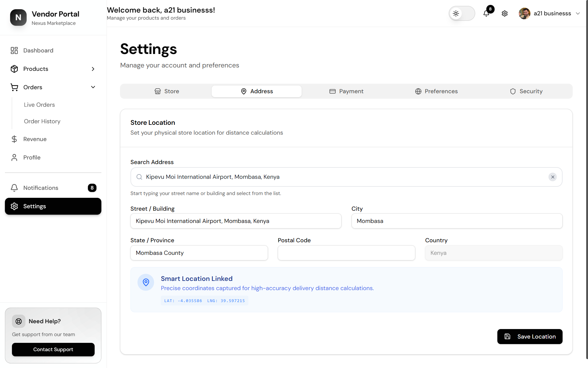The width and height of the screenshot is (588, 368).
Task: Open Notifications in the sidebar
Action: 53,188
